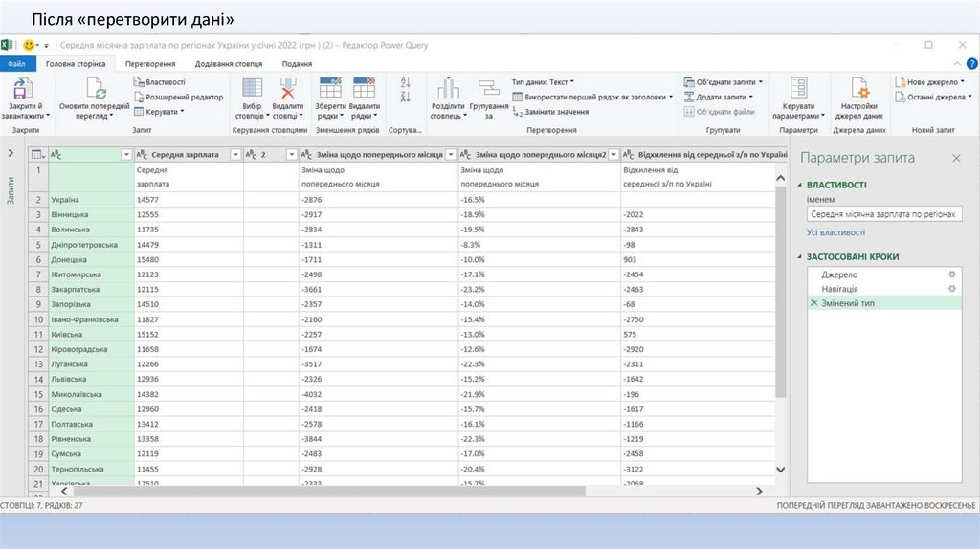Click the 'Зберегти рядки' icon
Image resolution: width=980 pixels, height=549 pixels.
[x=330, y=88]
